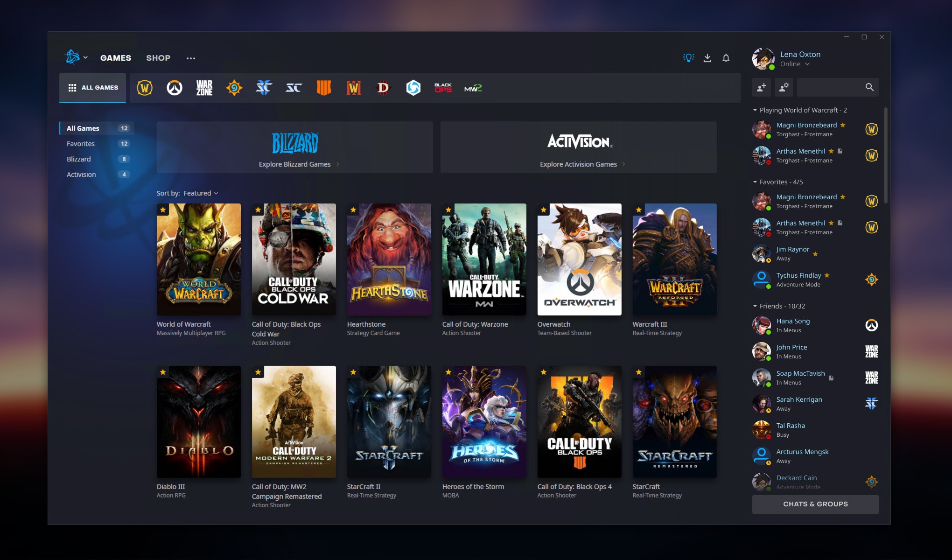Click the Add Friend button
952x560 pixels.
[761, 87]
